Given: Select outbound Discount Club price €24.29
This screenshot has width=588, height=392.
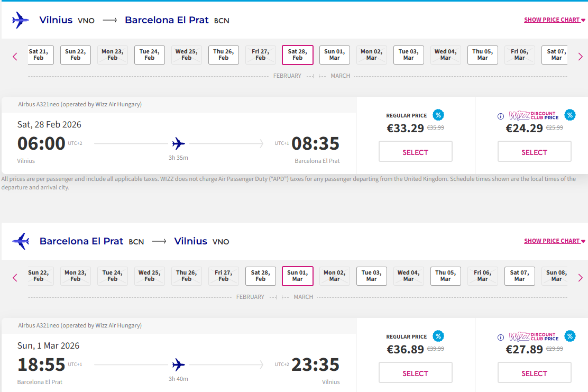Looking at the screenshot, I should pyautogui.click(x=534, y=152).
